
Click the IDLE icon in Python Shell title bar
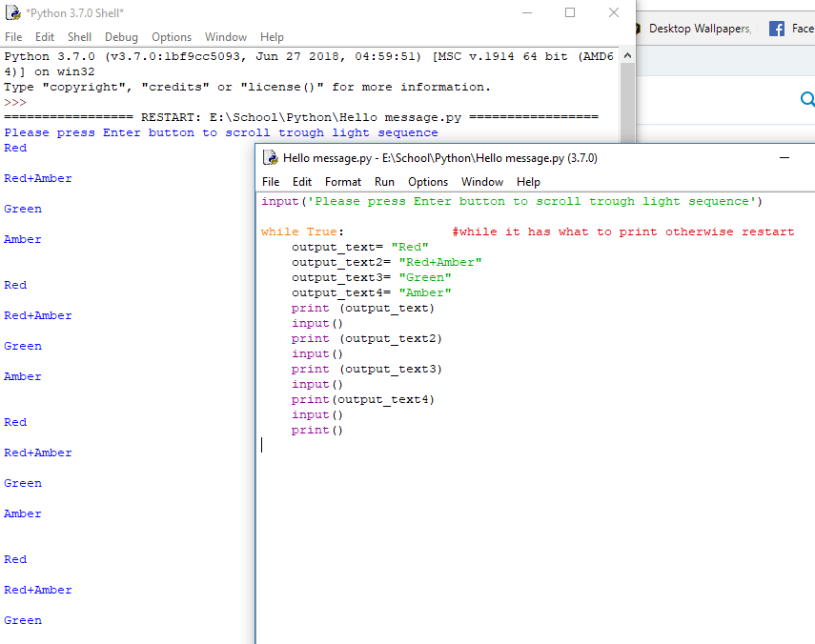(11, 12)
